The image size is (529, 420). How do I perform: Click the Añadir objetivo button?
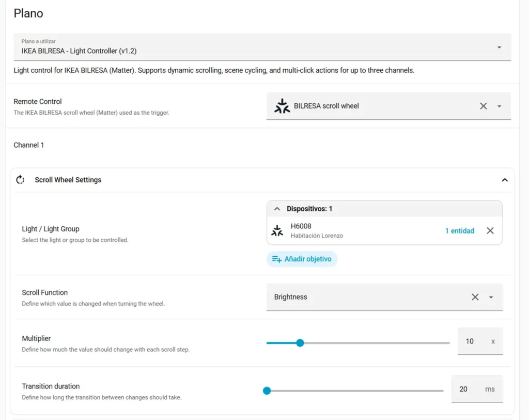(x=302, y=259)
